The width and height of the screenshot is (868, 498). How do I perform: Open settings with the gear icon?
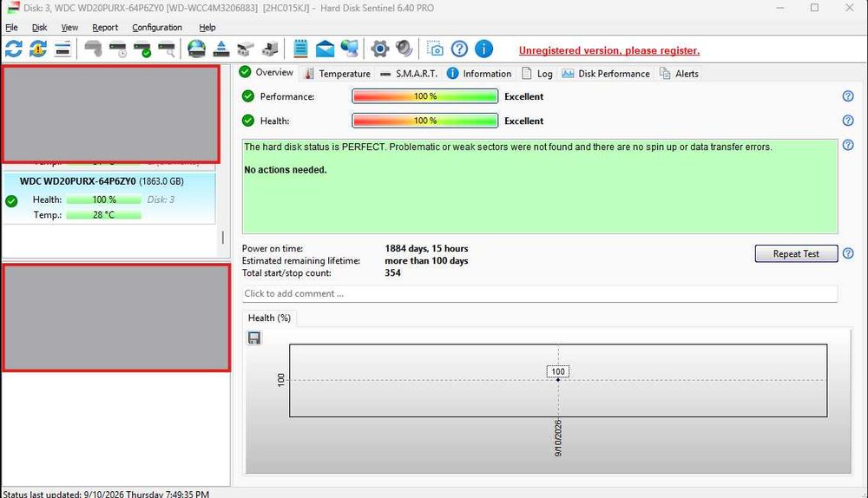coord(380,49)
